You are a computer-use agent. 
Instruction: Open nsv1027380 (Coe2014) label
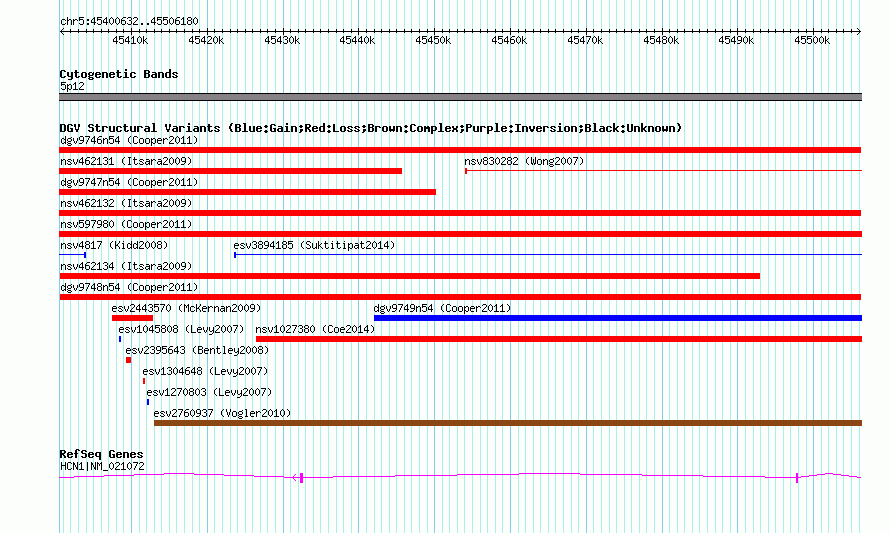pos(315,329)
